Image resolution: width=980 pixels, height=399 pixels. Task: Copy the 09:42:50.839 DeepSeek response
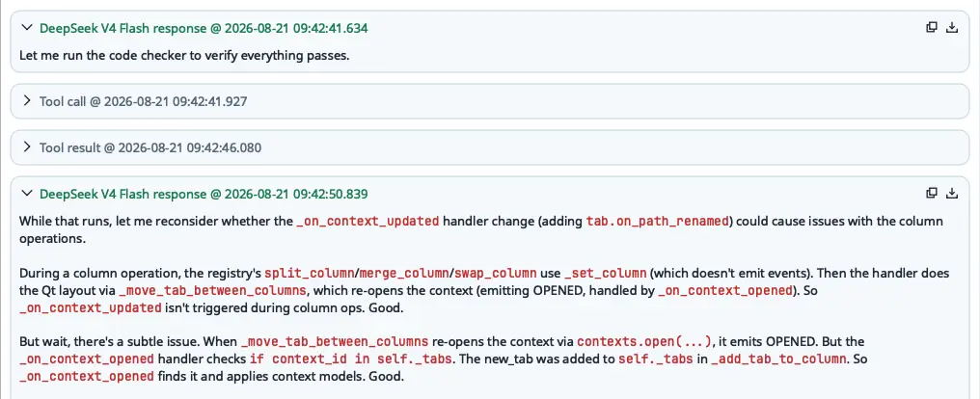[x=931, y=193]
